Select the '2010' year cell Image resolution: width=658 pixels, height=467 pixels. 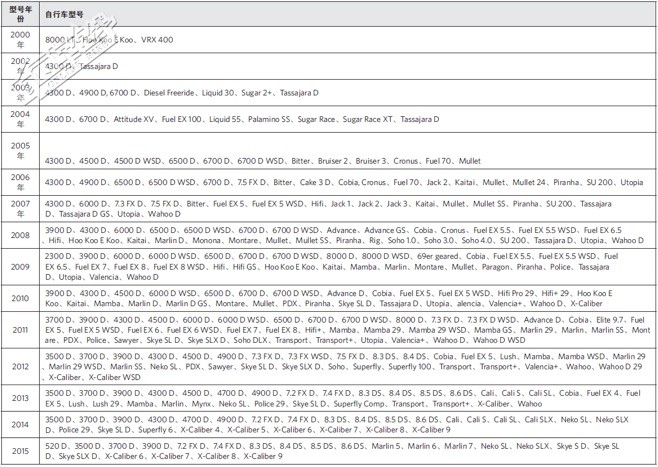click(20, 298)
